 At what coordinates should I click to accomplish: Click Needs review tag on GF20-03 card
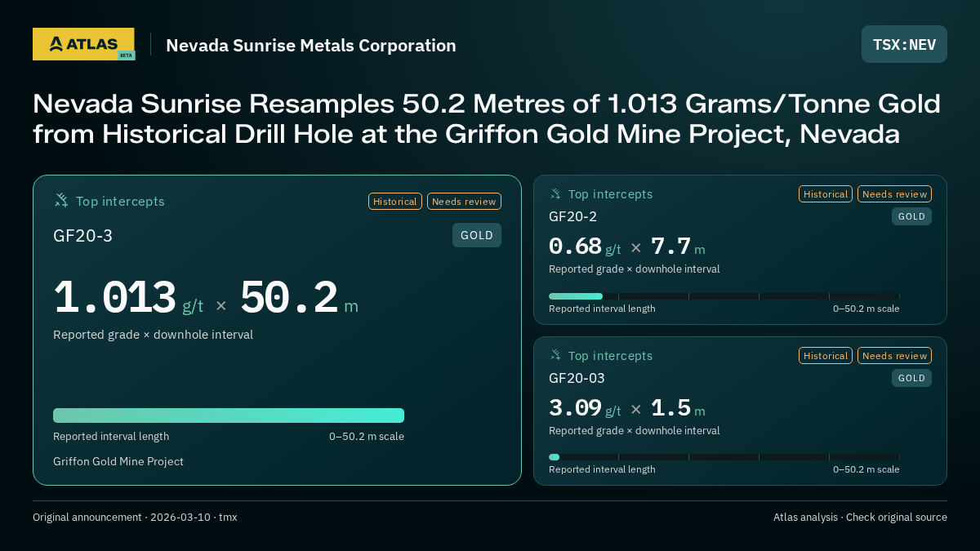click(x=894, y=355)
